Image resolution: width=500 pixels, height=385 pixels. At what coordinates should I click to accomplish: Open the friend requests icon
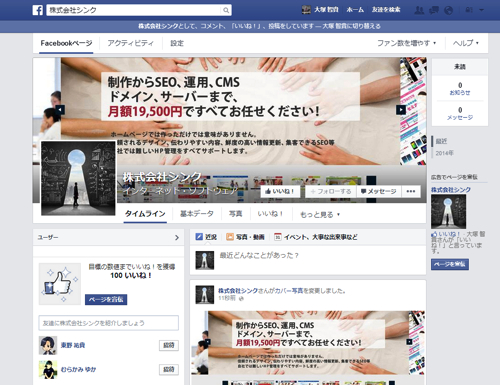(419, 10)
